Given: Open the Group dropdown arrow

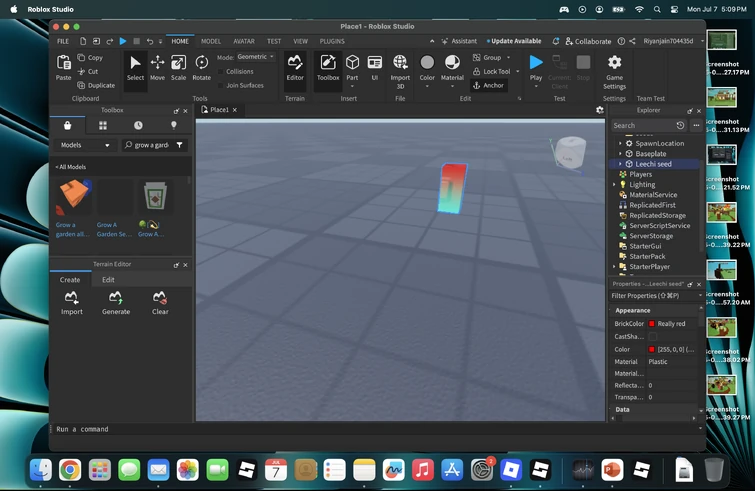Looking at the screenshot, I should click(508, 57).
